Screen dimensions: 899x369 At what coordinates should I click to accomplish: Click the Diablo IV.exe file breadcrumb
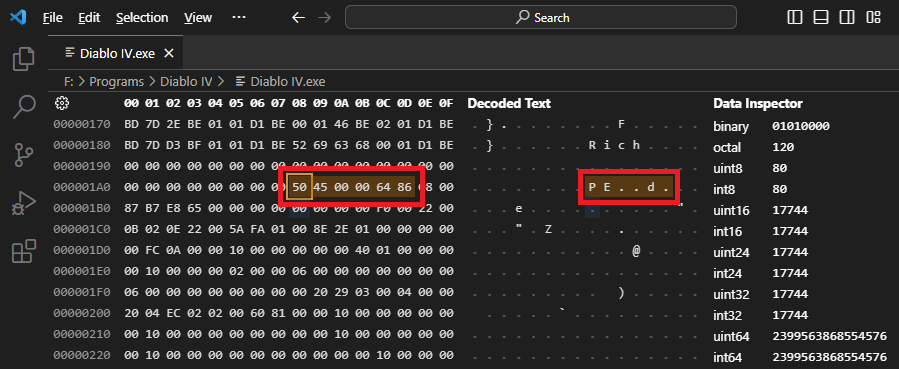[280, 81]
